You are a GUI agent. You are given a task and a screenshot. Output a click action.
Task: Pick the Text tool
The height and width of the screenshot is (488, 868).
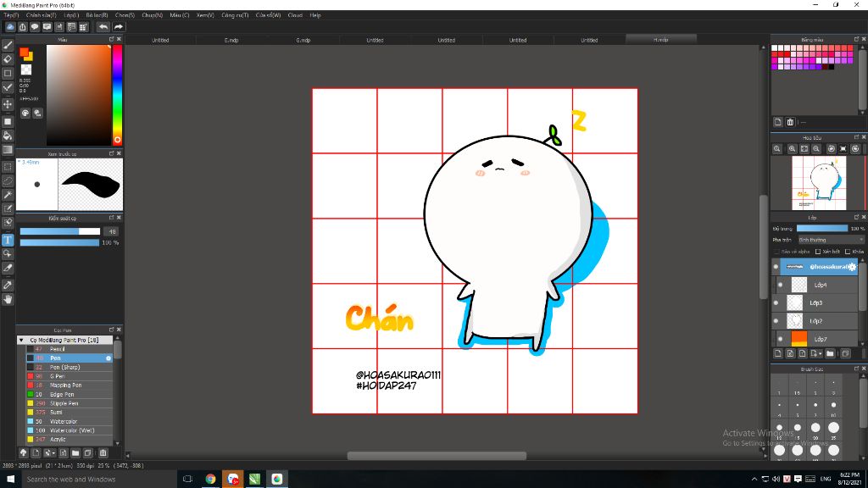tap(8, 240)
